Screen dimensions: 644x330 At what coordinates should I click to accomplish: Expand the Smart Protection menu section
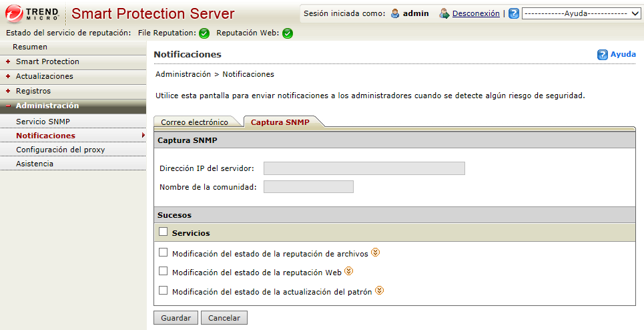47,61
